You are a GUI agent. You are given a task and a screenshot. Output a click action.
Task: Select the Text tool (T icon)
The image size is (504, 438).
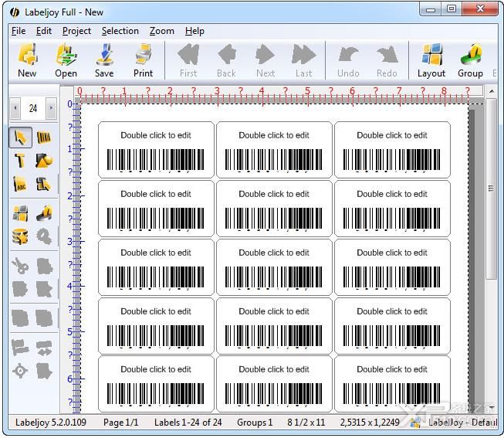pyautogui.click(x=20, y=160)
